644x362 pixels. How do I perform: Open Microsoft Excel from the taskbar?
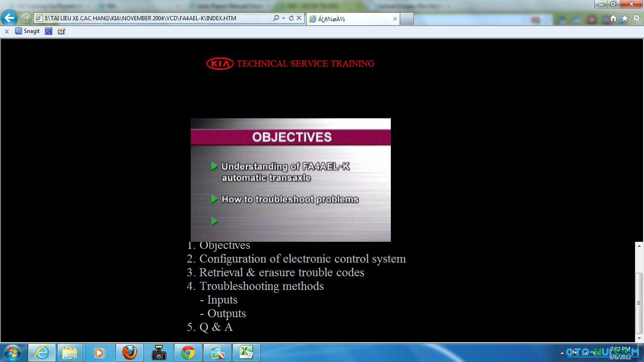[247, 353]
